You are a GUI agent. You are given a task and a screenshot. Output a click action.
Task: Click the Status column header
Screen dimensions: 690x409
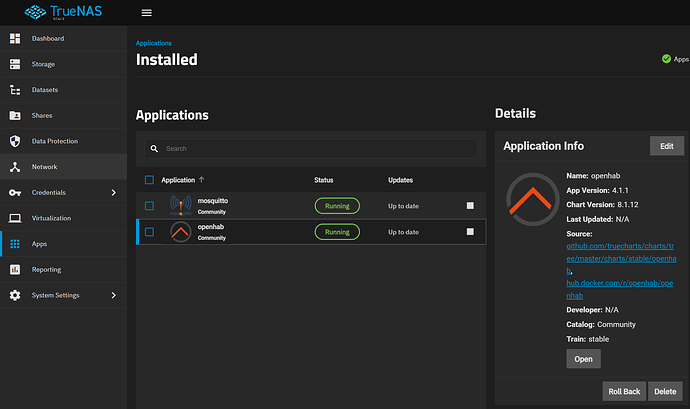(323, 180)
